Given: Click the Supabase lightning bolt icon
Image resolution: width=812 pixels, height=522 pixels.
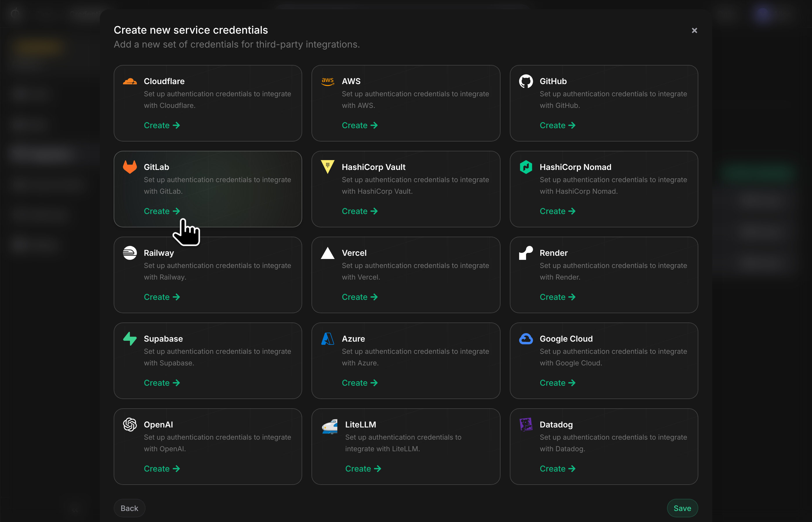Looking at the screenshot, I should click(x=130, y=339).
